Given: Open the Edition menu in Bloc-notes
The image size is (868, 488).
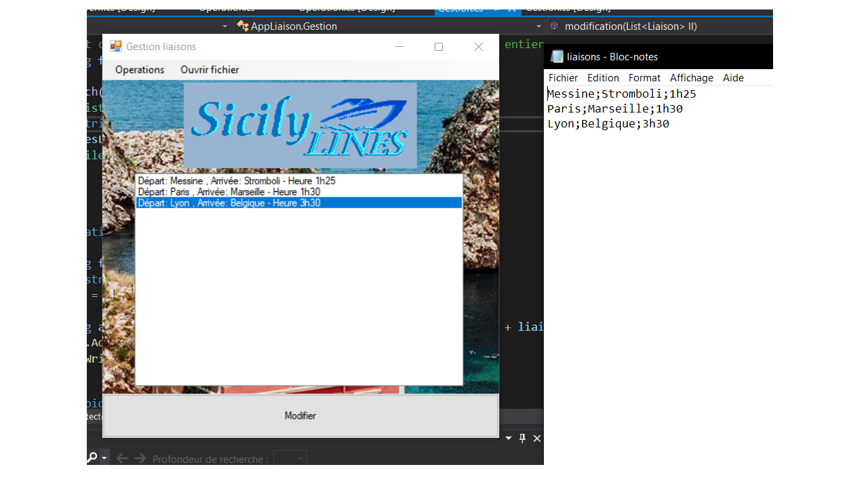Looking at the screenshot, I should click(x=603, y=78).
